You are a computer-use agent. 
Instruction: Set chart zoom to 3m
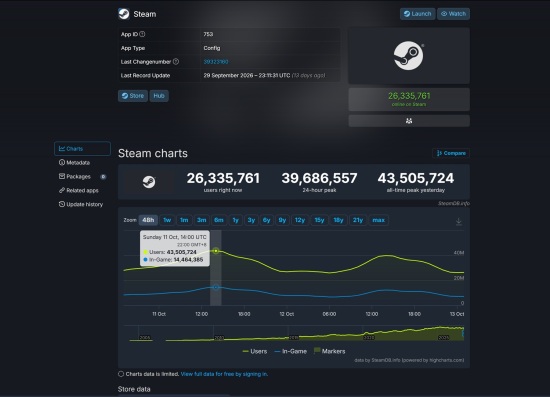pyautogui.click(x=201, y=220)
